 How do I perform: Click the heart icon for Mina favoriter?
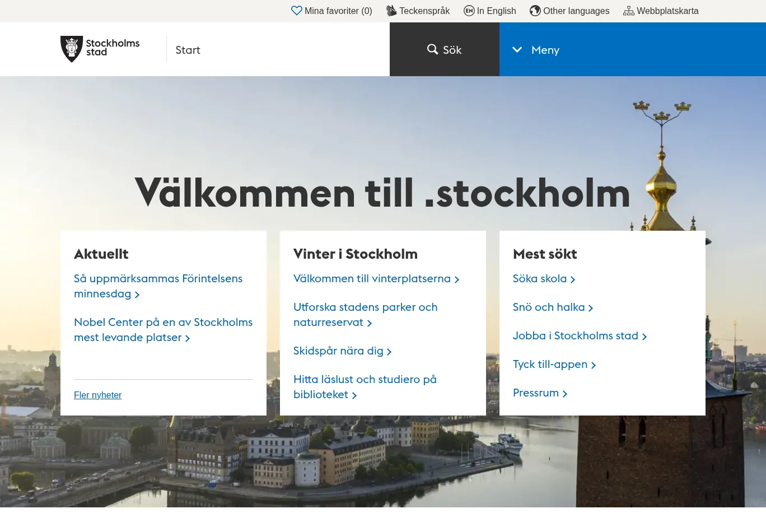(x=296, y=11)
